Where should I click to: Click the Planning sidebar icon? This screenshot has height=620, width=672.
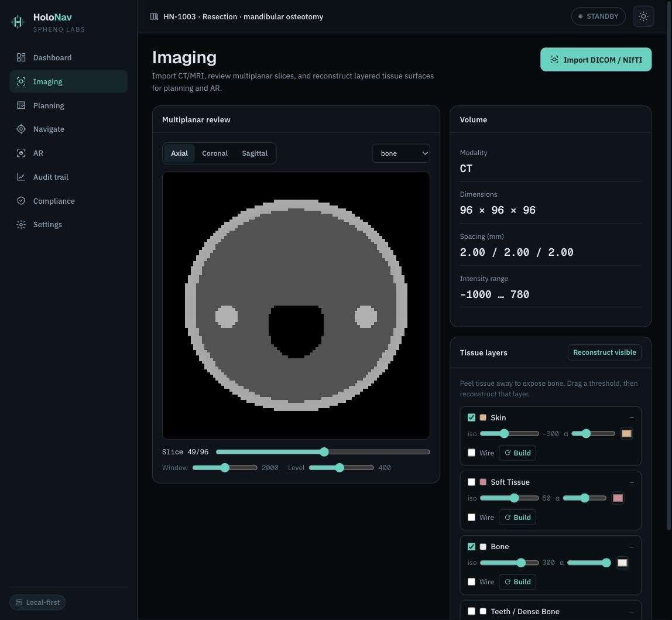(21, 105)
